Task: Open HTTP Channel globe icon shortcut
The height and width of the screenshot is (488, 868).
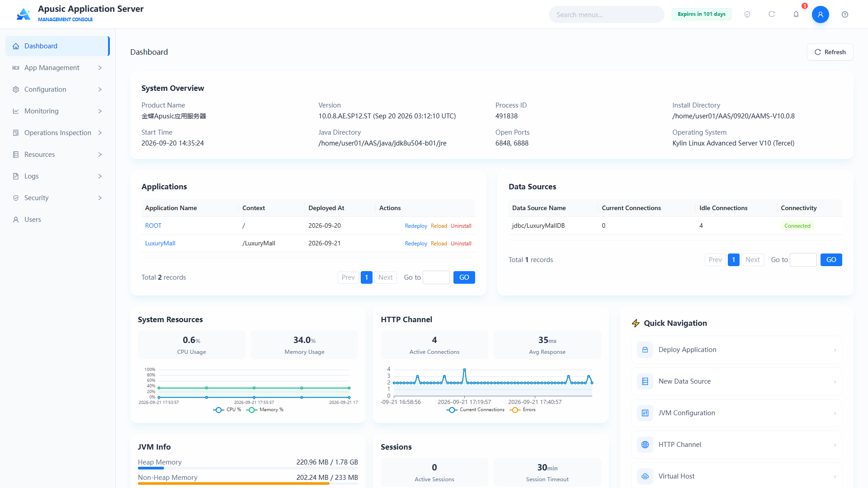Action: 645,445
